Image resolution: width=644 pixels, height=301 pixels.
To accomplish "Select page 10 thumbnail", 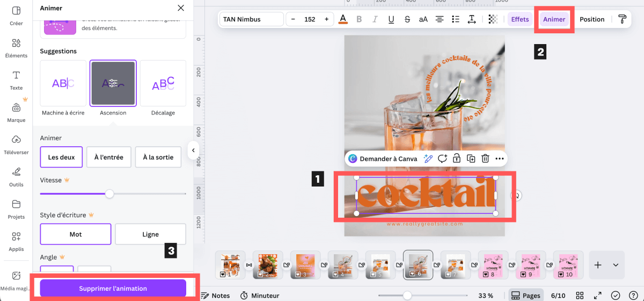I will tap(569, 265).
